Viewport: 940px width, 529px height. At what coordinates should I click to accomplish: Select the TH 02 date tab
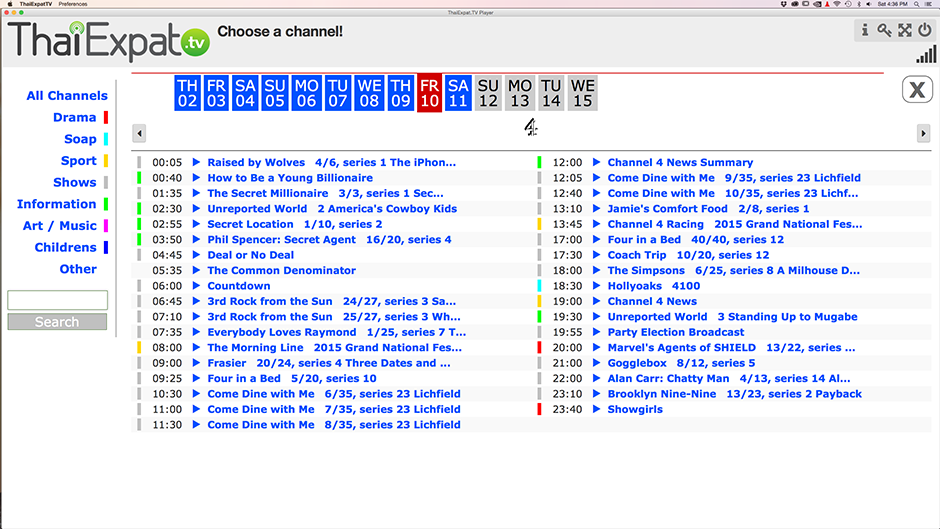(188, 93)
